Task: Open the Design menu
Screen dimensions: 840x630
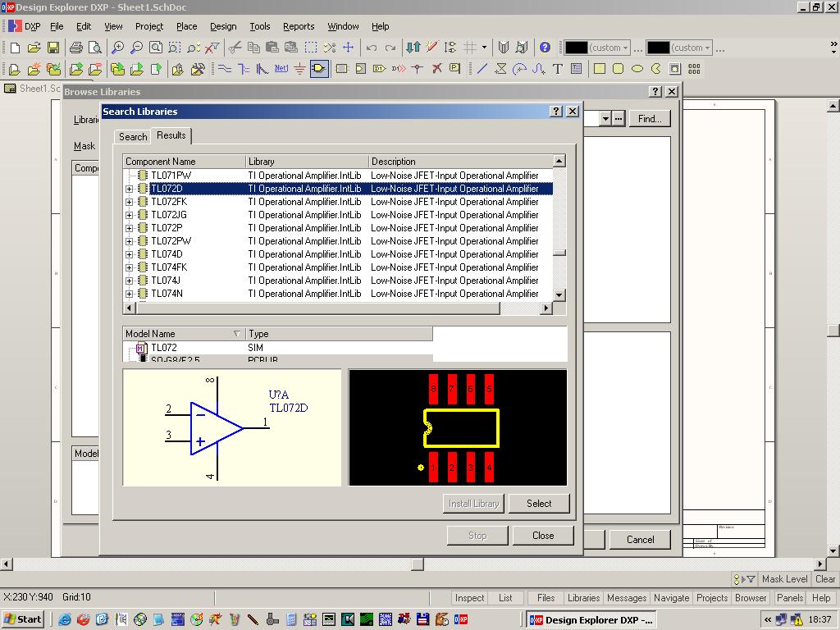Action: tap(223, 26)
